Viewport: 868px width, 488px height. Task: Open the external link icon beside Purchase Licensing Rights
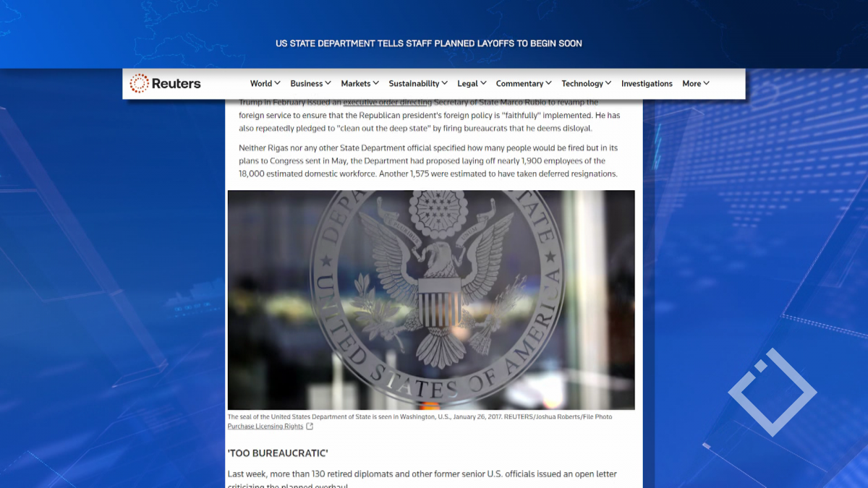pyautogui.click(x=310, y=427)
